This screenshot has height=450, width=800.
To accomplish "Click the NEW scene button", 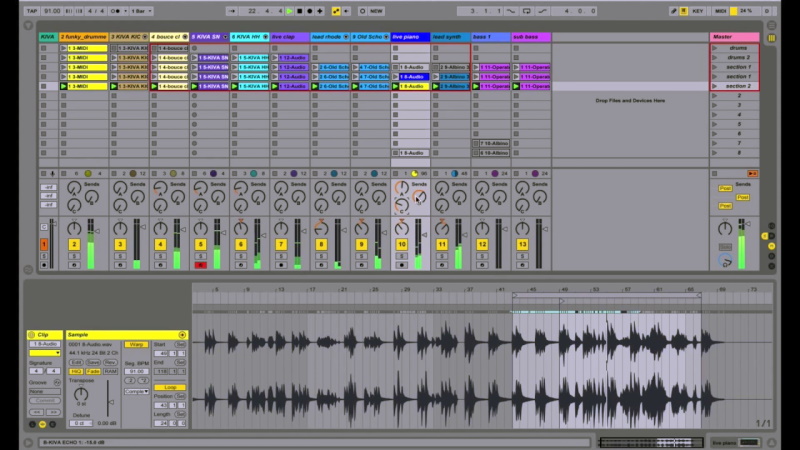I will pos(377,11).
